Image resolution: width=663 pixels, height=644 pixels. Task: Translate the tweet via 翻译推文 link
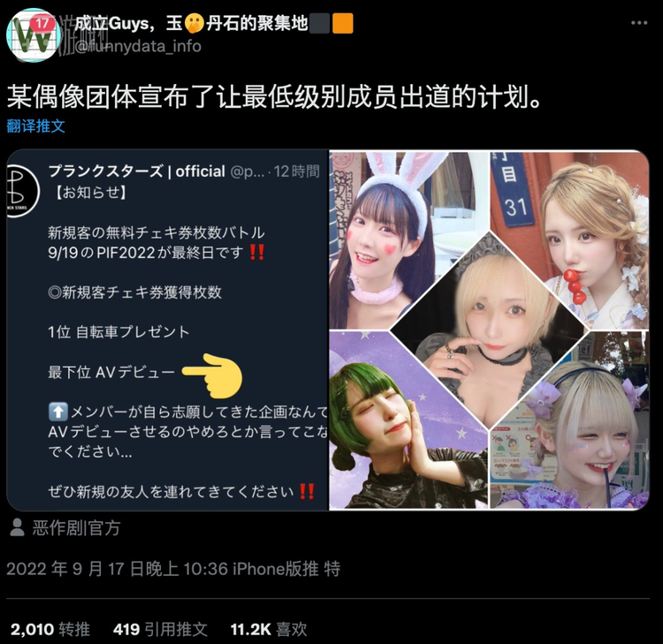[x=36, y=126]
